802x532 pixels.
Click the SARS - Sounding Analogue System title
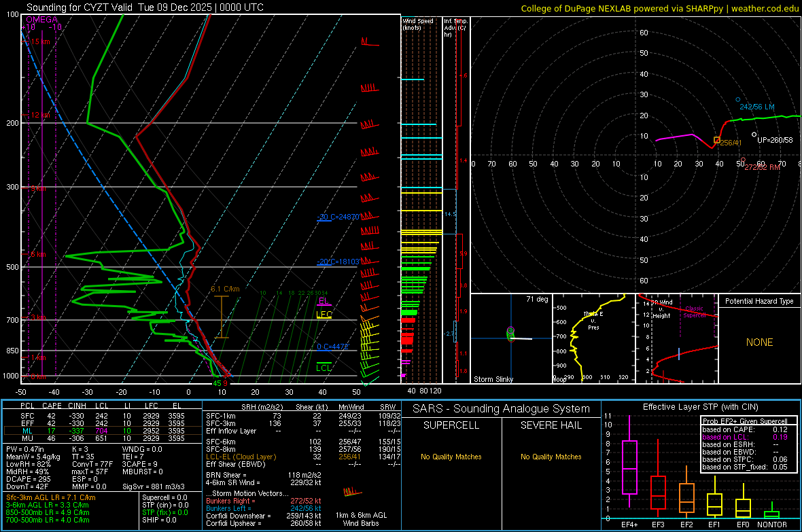pos(502,409)
